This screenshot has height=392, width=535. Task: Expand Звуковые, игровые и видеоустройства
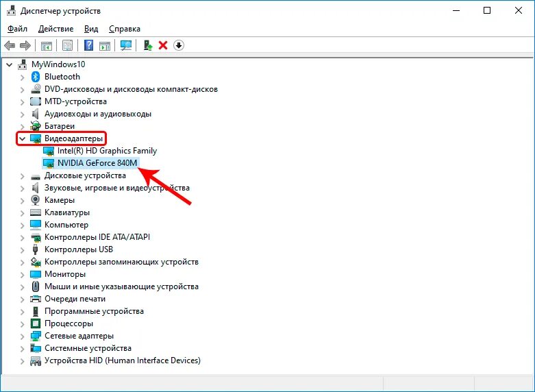click(x=22, y=188)
